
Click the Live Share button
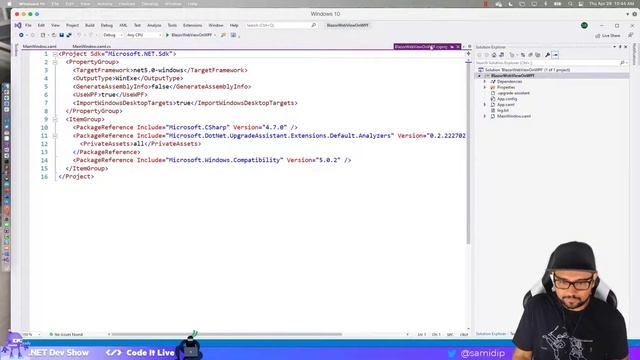[x=607, y=36]
